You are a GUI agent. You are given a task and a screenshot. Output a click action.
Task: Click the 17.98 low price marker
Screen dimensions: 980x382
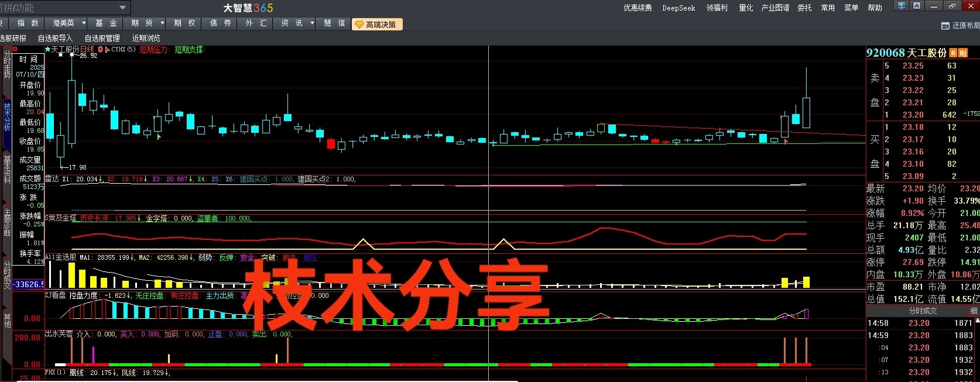(77, 167)
